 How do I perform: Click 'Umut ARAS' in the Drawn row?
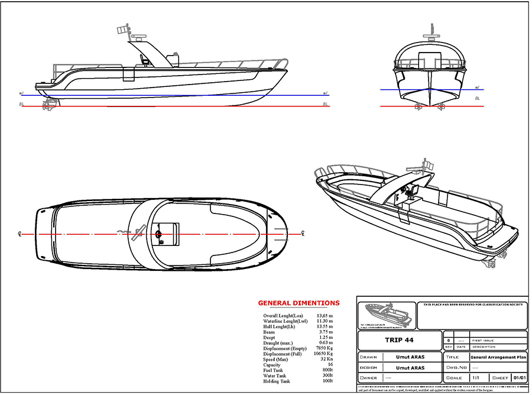point(410,357)
